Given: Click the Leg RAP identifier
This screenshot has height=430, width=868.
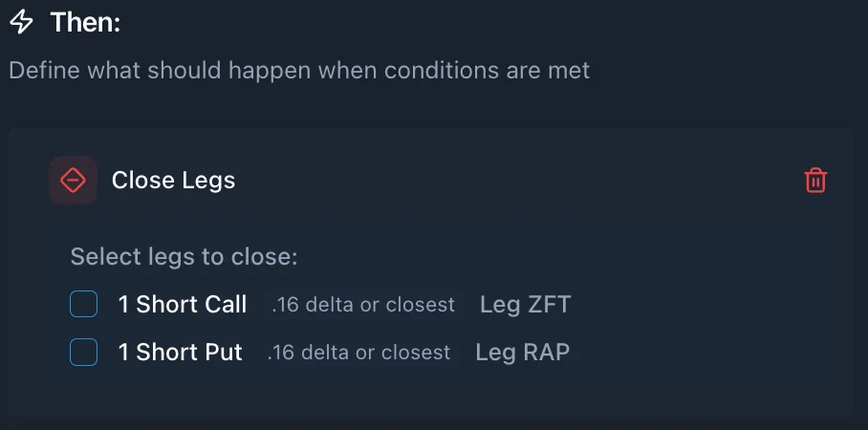Looking at the screenshot, I should pyautogui.click(x=522, y=353).
